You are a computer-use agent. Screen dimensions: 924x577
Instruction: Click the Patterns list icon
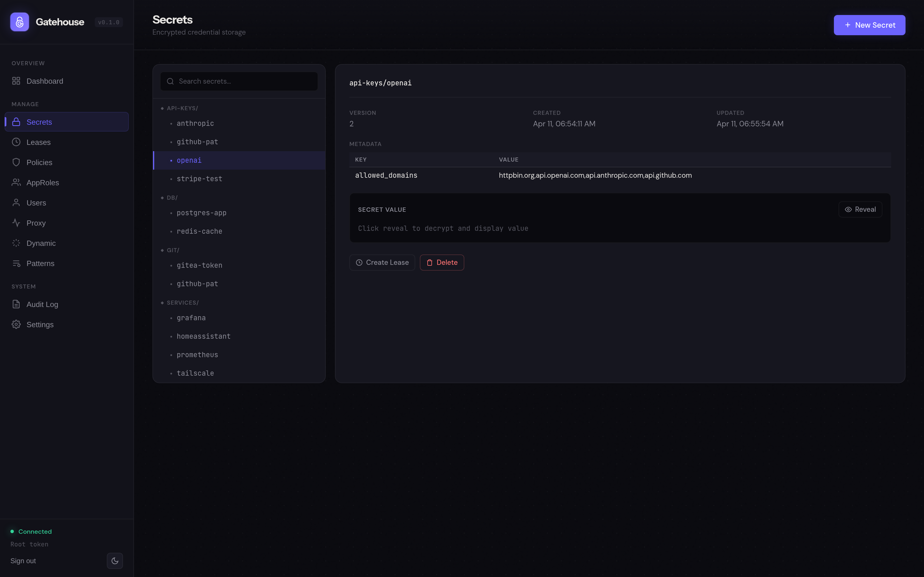(16, 263)
